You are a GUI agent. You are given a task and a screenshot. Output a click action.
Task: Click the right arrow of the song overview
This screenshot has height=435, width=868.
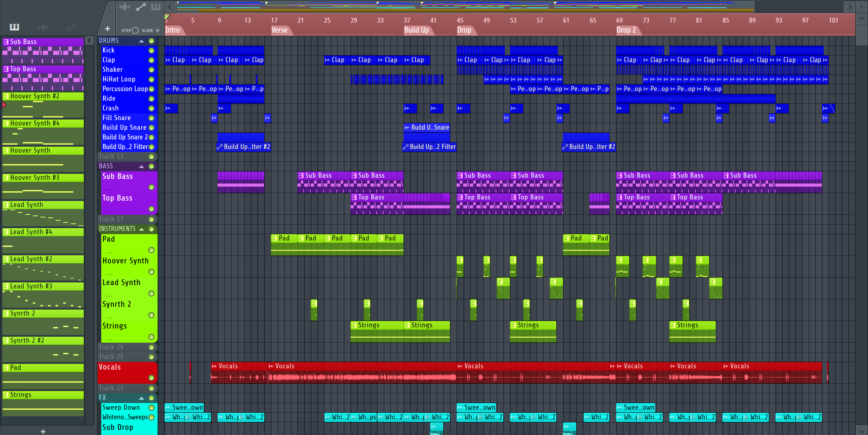pos(850,7)
